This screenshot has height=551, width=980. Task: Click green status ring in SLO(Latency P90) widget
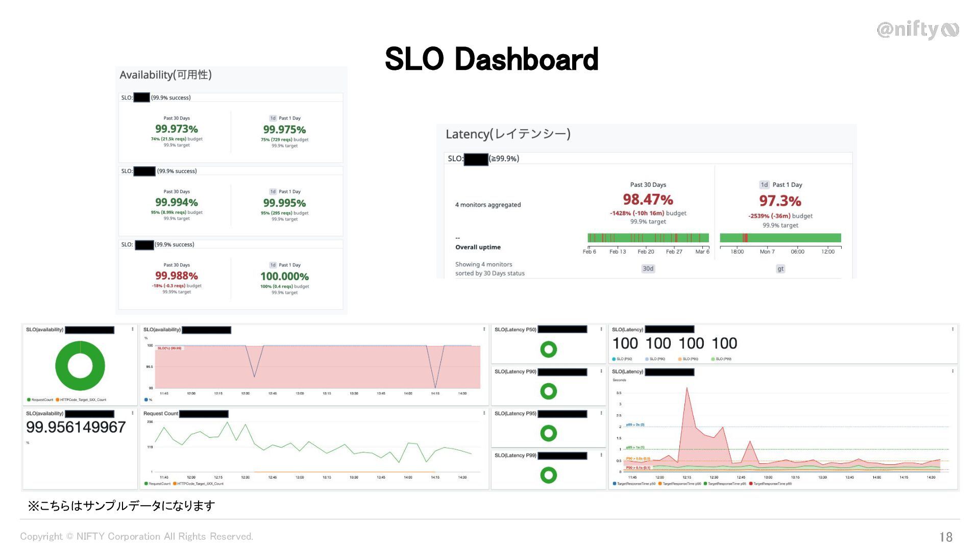[x=548, y=391]
